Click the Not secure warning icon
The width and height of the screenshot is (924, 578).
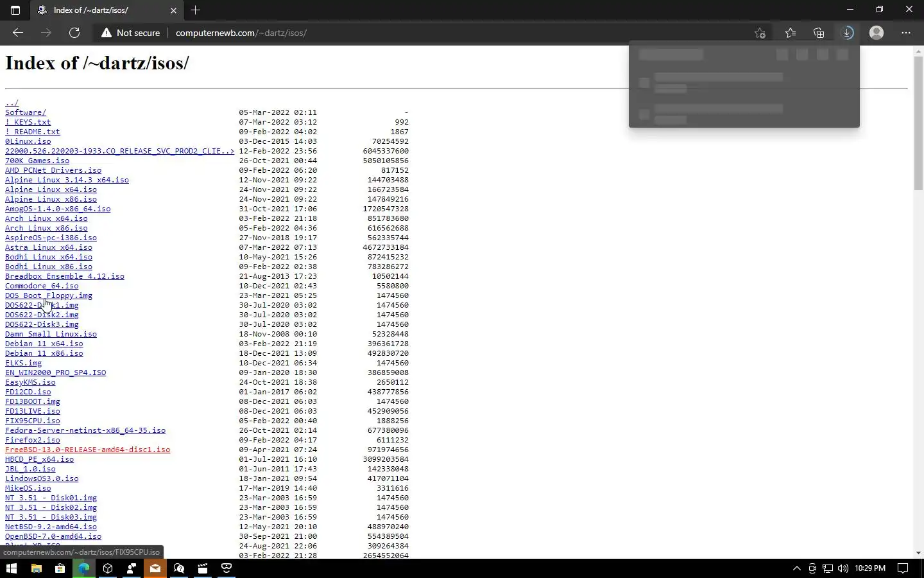107,33
